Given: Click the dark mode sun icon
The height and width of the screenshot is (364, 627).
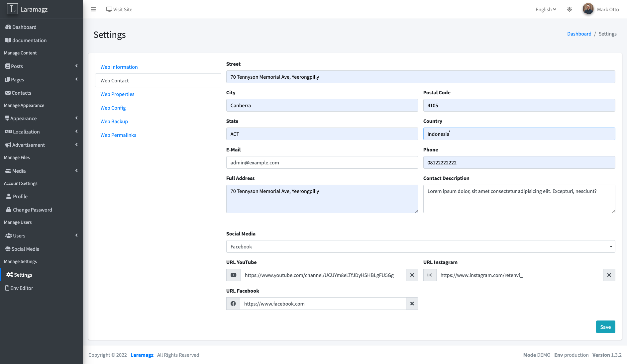Looking at the screenshot, I should click(570, 9).
